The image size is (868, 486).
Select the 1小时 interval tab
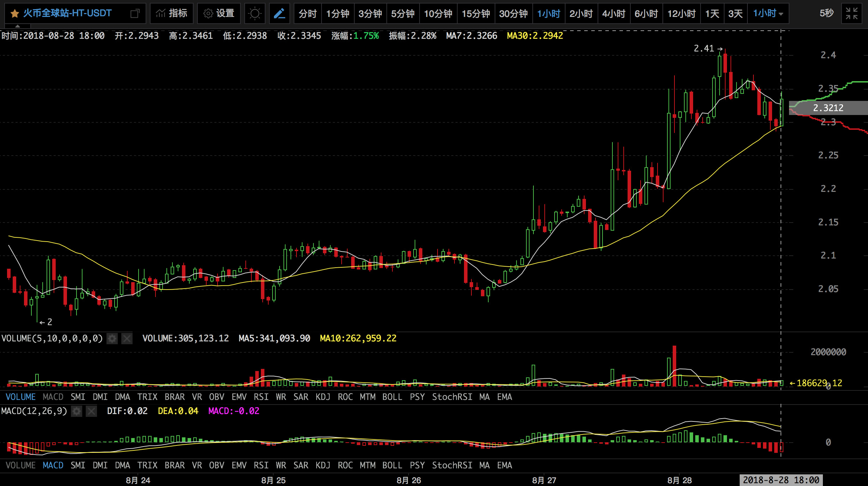[549, 13]
